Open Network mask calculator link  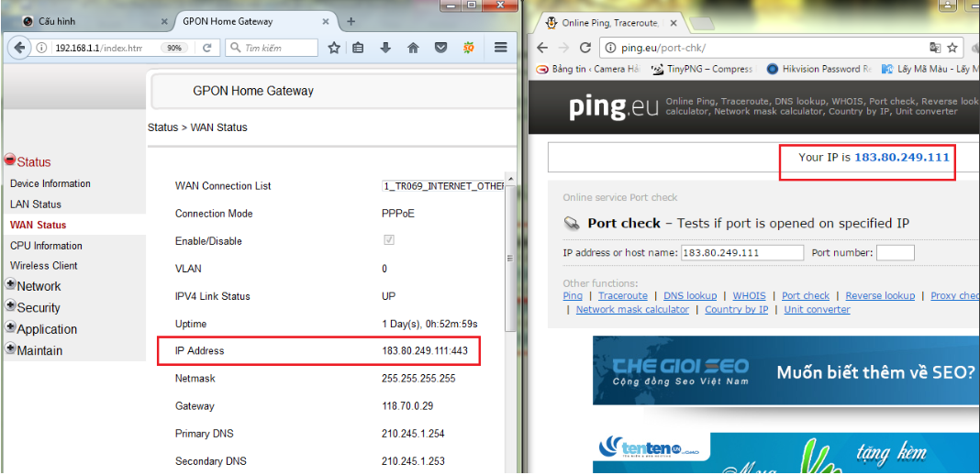[x=632, y=310]
